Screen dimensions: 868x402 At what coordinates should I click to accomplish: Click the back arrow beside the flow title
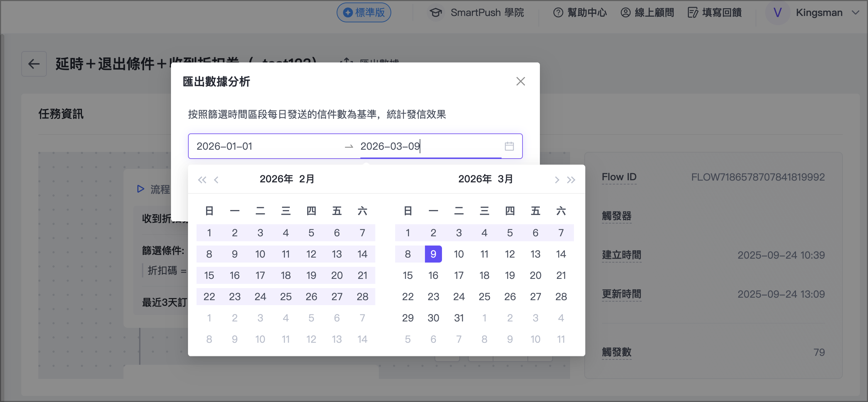34,64
